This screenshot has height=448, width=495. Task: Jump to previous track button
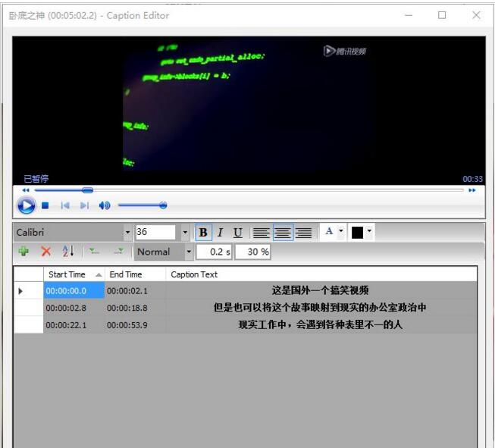pyautogui.click(x=65, y=205)
